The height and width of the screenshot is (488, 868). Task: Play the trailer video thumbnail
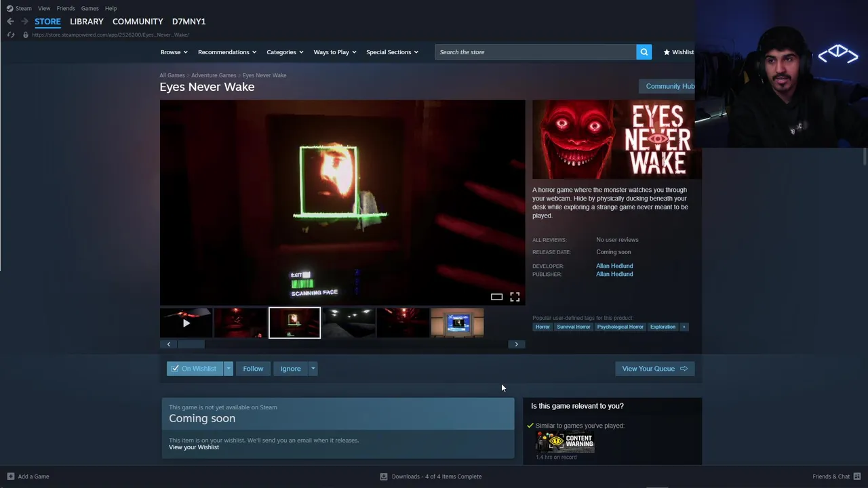[186, 323]
